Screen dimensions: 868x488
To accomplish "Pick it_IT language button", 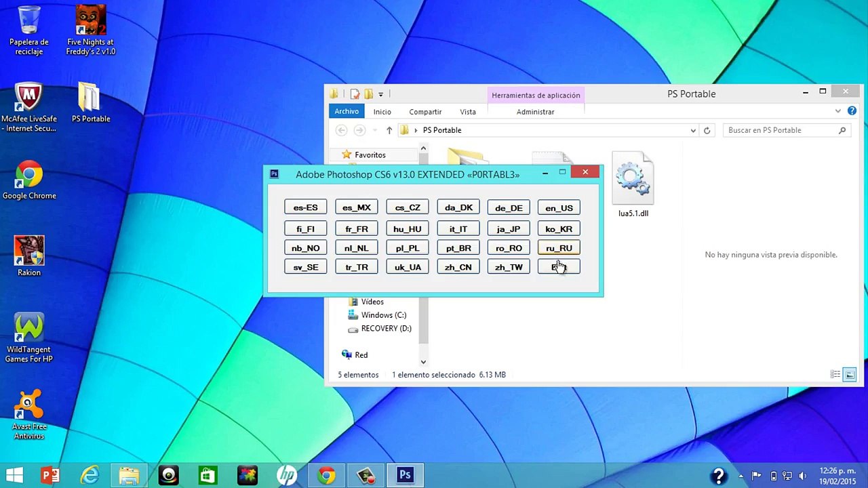I will coord(458,228).
